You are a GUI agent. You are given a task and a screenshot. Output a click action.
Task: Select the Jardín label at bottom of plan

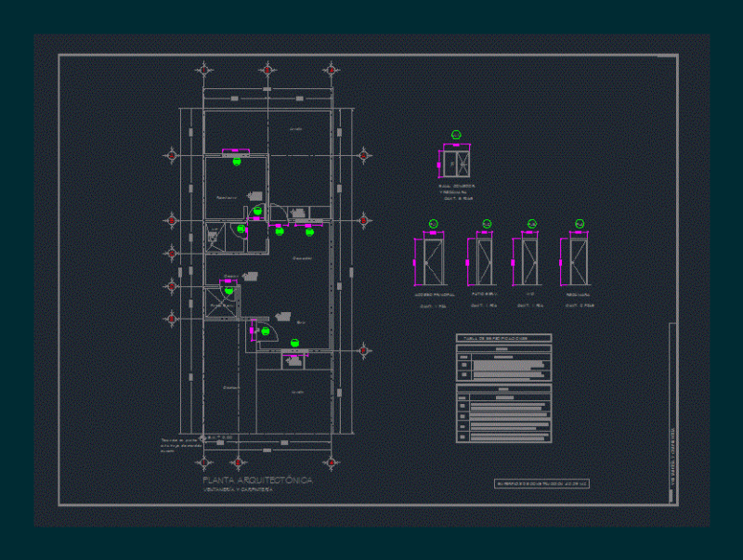click(297, 392)
